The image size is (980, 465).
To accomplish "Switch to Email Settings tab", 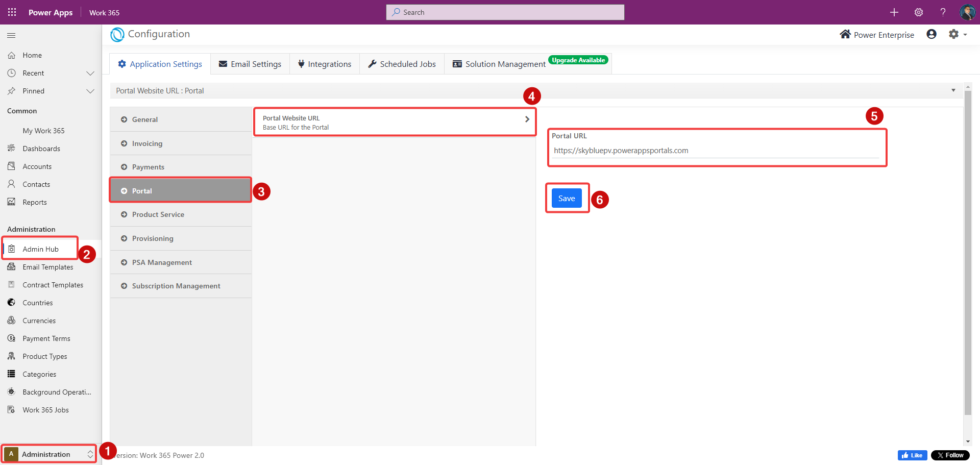I will click(x=250, y=64).
